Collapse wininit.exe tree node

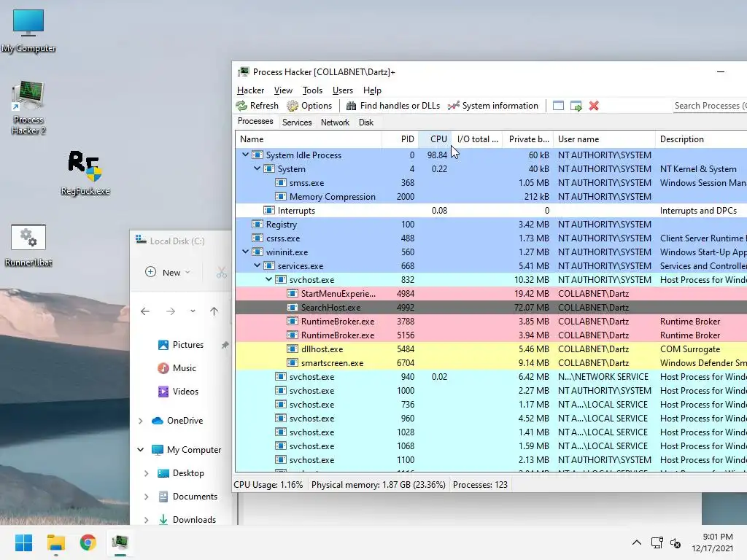point(245,252)
